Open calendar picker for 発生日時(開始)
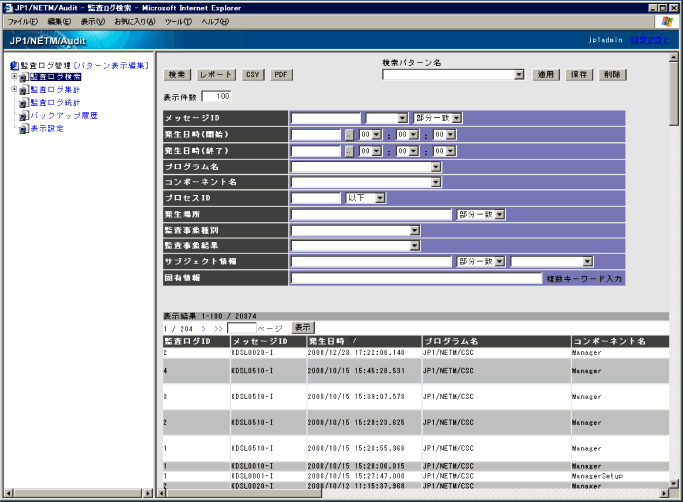Screen dimensions: 683x502 tap(349, 134)
